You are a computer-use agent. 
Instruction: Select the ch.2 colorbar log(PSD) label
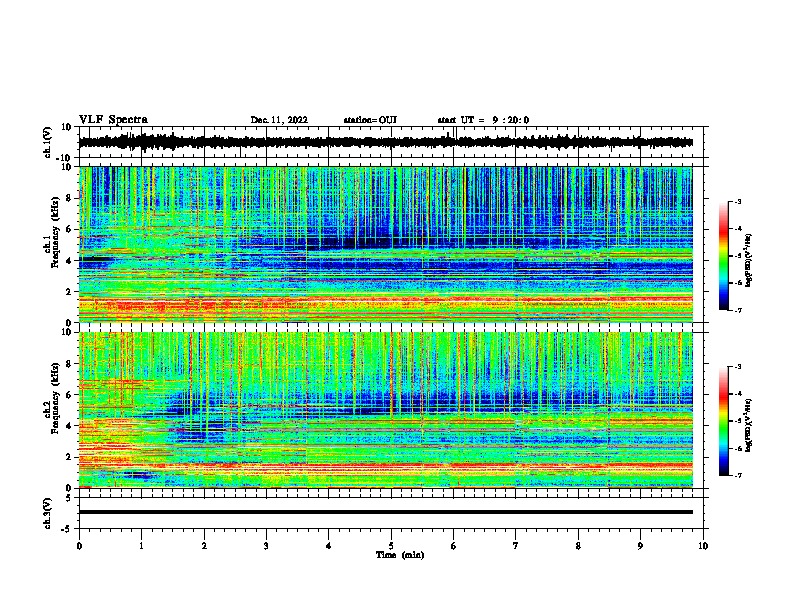point(749,426)
